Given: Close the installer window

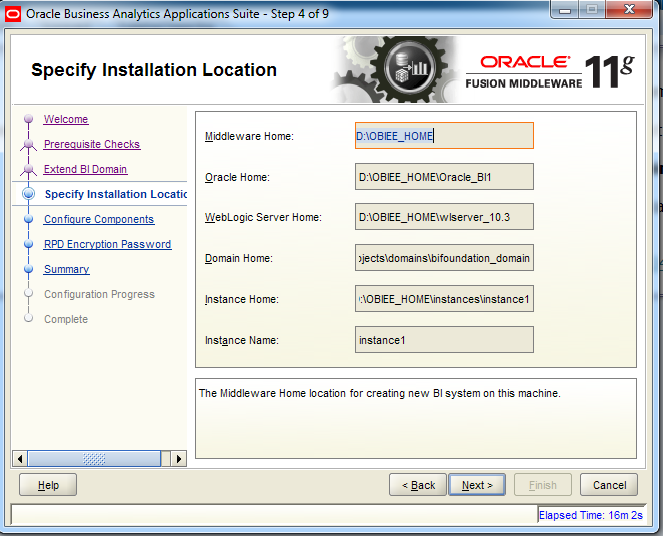Looking at the screenshot, I should [629, 9].
